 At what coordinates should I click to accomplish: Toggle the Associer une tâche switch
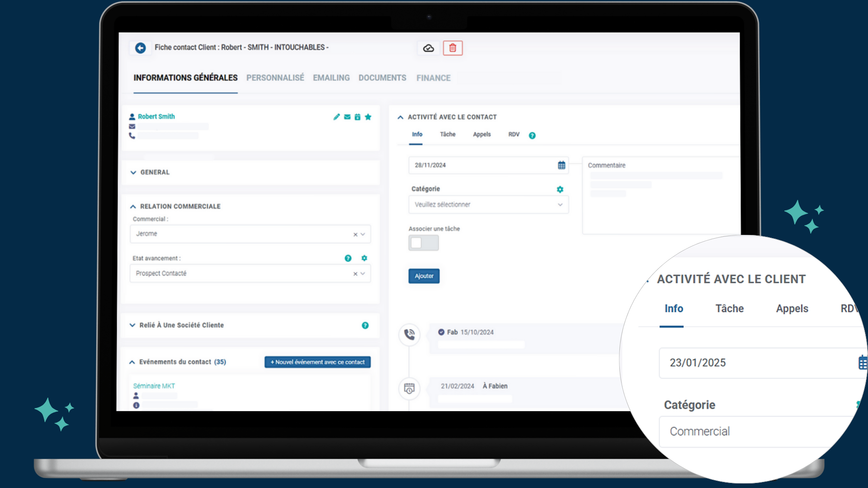pos(423,243)
